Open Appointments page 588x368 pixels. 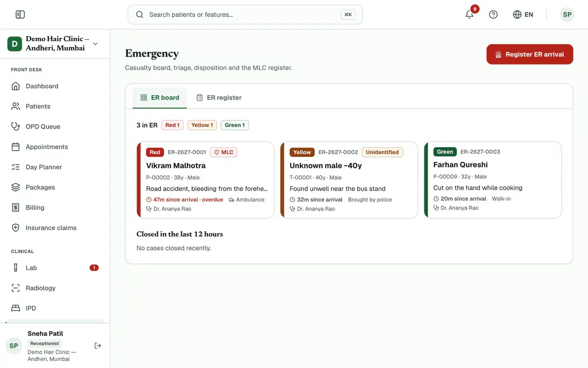click(x=55, y=147)
